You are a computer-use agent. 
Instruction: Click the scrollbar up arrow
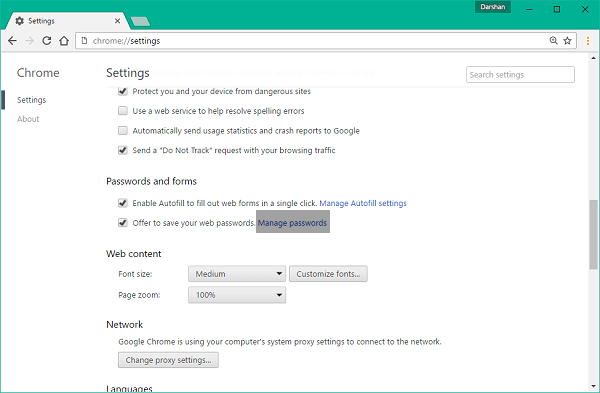pos(593,58)
